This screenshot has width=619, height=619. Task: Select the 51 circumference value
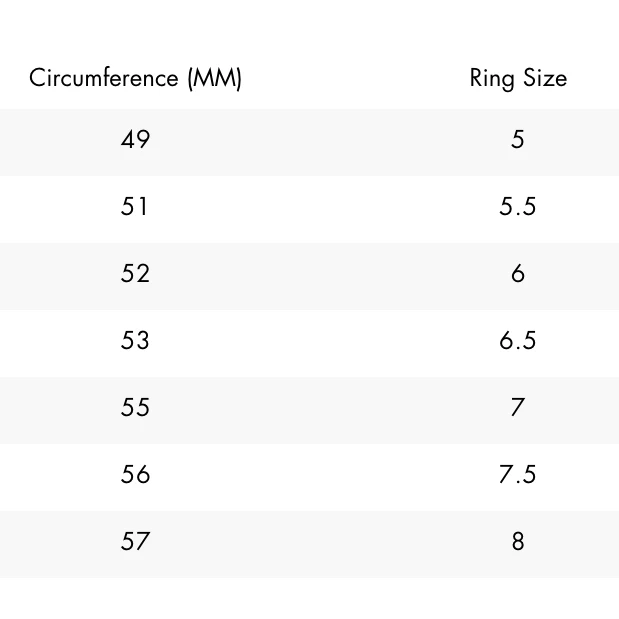[x=135, y=206]
